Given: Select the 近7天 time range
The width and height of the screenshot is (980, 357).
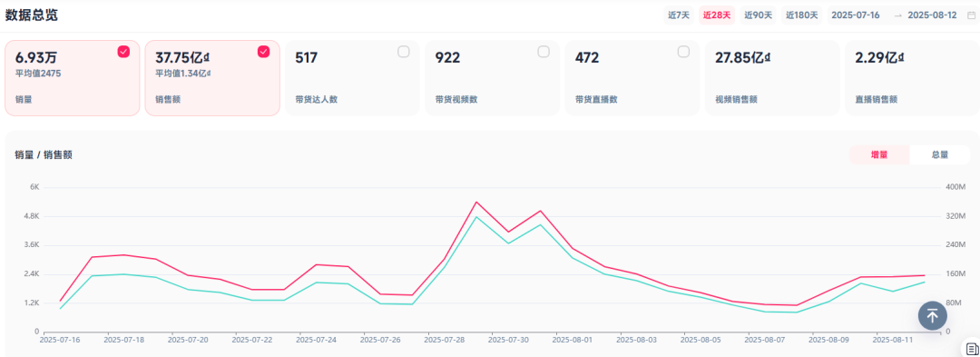Looking at the screenshot, I should coord(679,15).
